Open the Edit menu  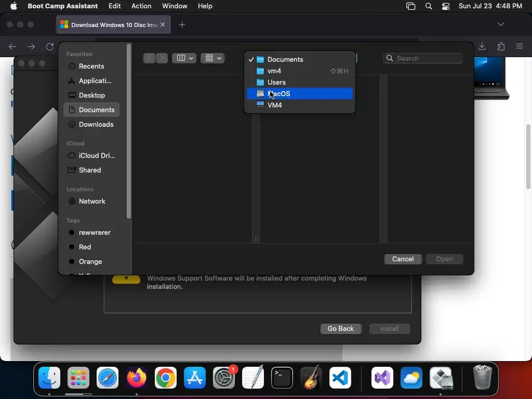coord(115,6)
